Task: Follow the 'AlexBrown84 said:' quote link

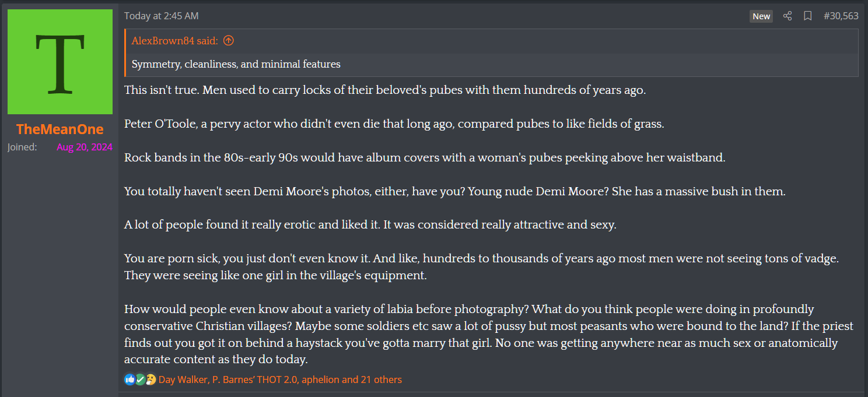Action: [174, 41]
